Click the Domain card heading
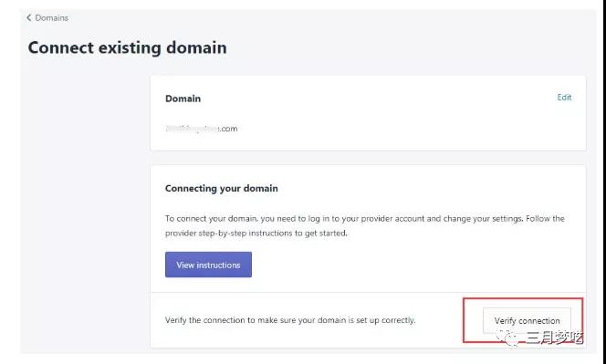 click(183, 99)
